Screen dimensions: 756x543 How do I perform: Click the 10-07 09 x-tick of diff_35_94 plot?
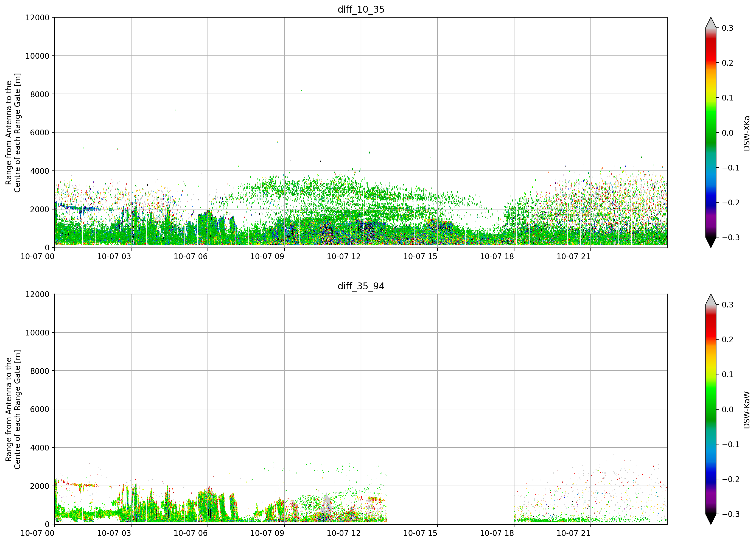[x=267, y=533]
